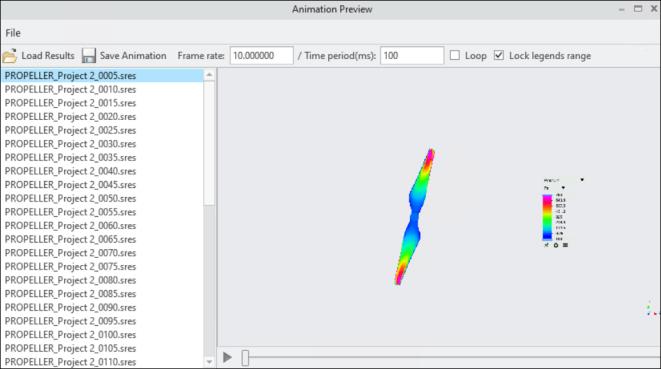661x369 pixels.
Task: Click the Time period input field
Action: click(412, 56)
